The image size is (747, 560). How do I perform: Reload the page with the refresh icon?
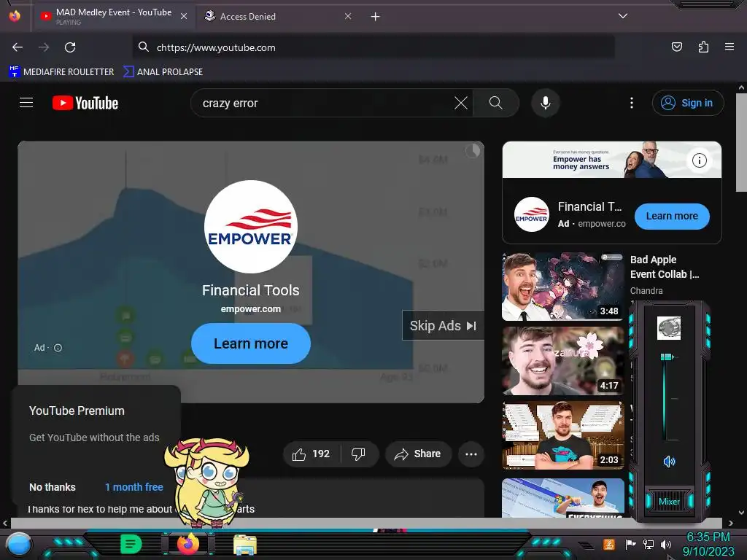coord(70,47)
